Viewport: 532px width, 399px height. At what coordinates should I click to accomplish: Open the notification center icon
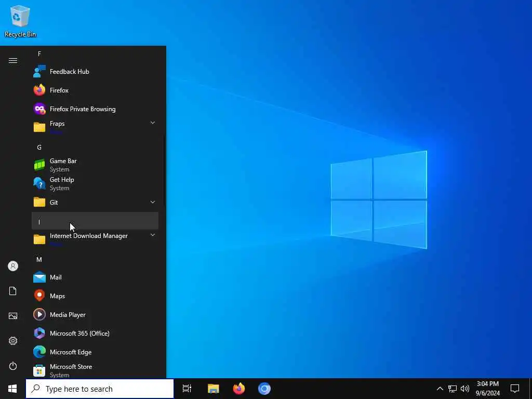point(515,389)
